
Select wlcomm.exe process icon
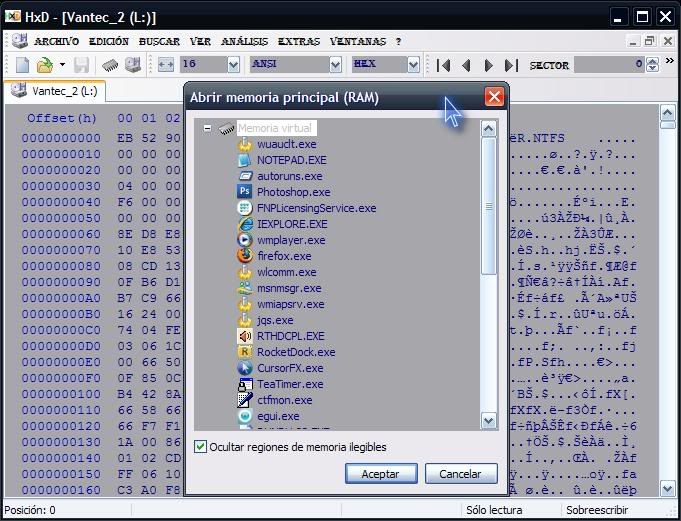[245, 272]
